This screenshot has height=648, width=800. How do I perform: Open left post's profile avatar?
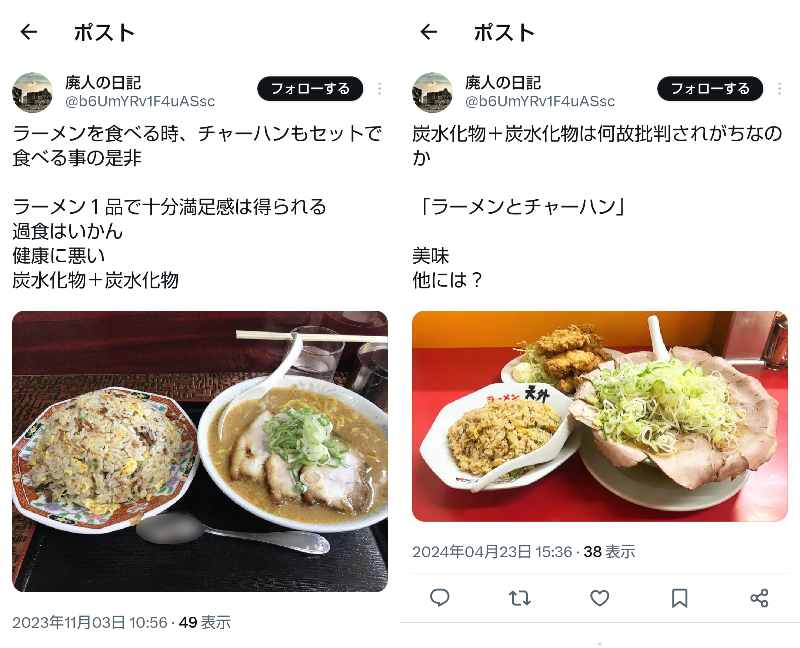click(x=33, y=92)
